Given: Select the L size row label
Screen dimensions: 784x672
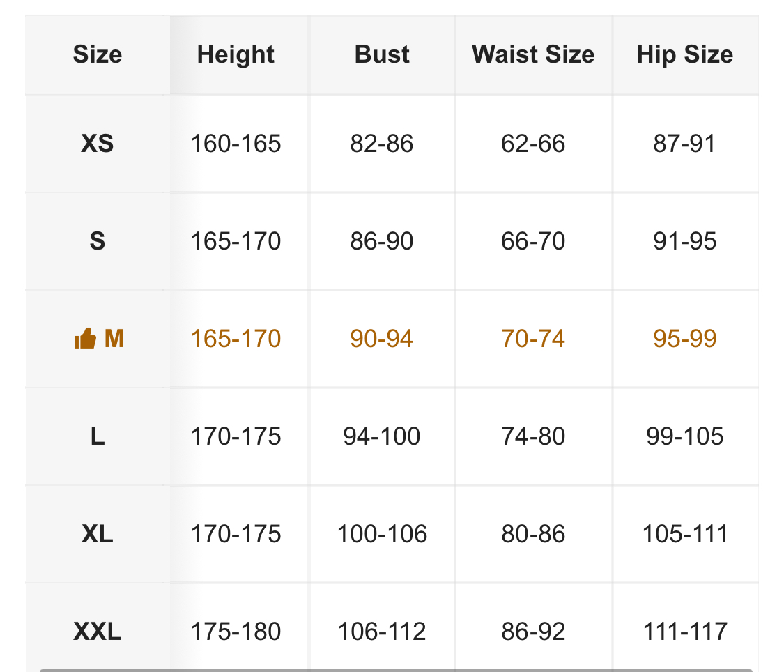Looking at the screenshot, I should pyautogui.click(x=98, y=436).
